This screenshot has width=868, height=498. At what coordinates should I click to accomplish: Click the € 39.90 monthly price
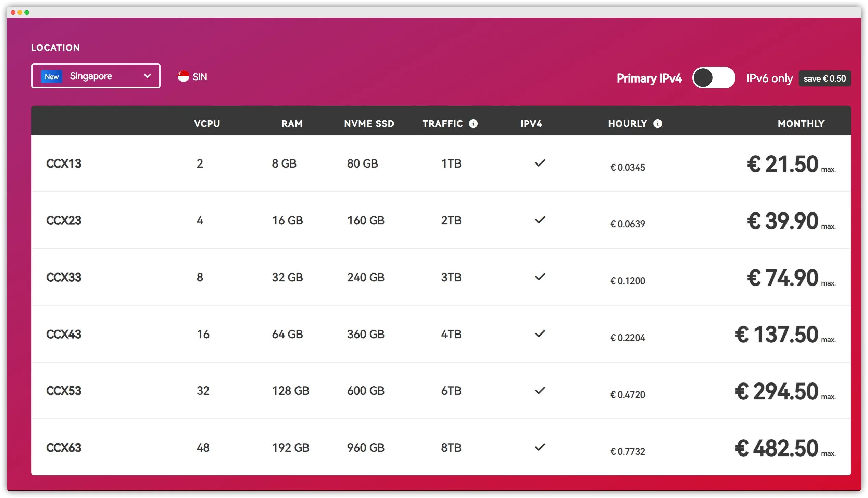click(783, 221)
